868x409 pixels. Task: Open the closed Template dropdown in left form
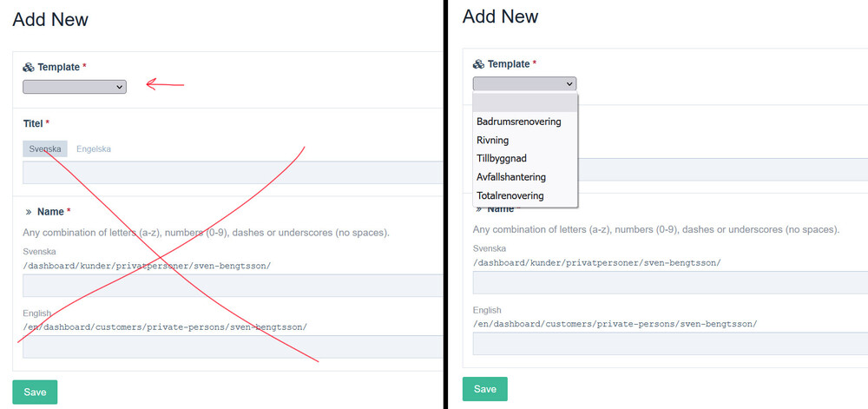[75, 87]
